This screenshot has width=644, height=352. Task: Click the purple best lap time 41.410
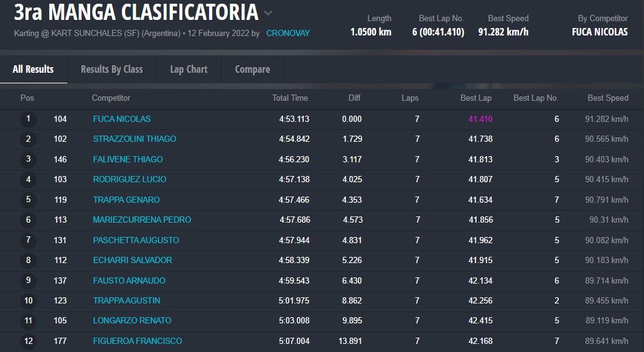tap(480, 119)
